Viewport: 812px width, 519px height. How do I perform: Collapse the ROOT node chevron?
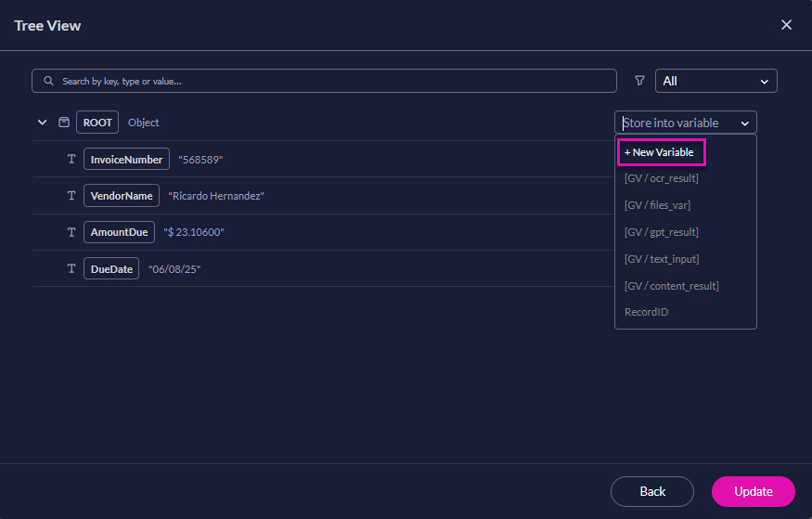(42, 123)
